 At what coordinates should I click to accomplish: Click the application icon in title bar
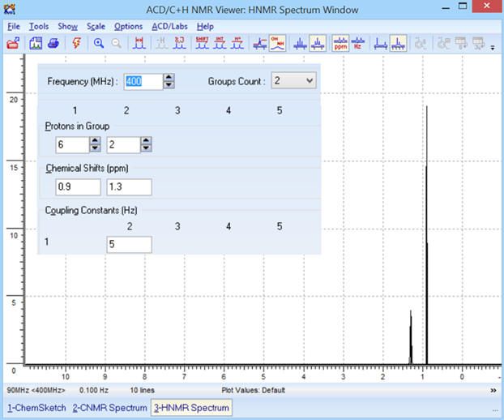click(10, 9)
